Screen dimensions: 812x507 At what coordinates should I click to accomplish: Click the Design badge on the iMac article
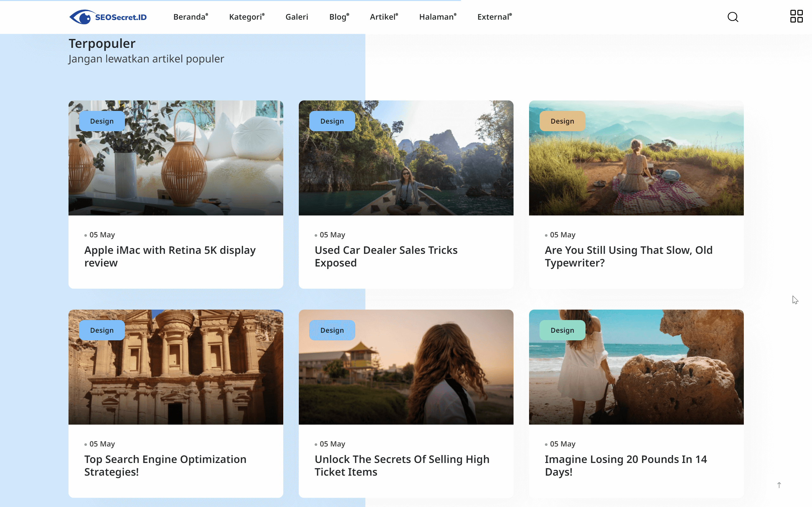coord(102,121)
